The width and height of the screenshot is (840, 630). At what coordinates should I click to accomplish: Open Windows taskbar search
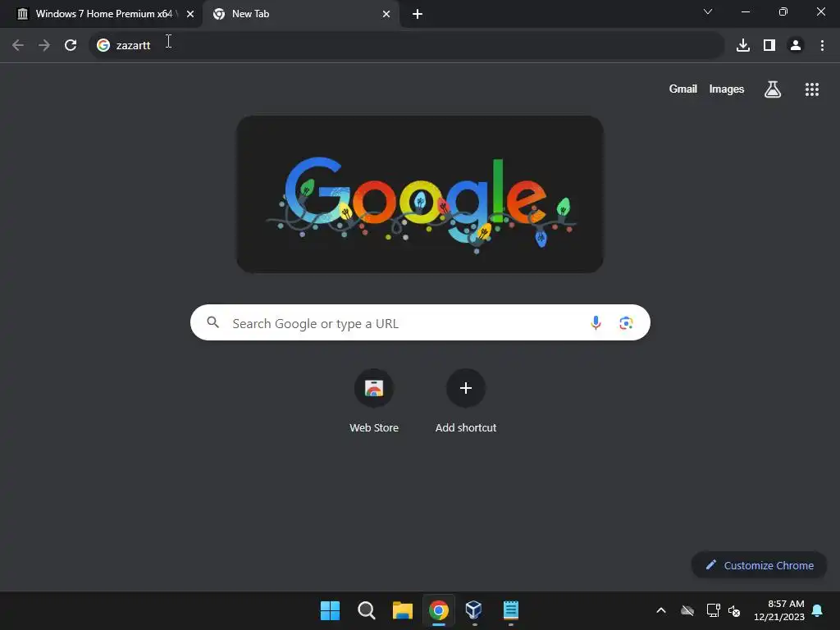pos(367,610)
